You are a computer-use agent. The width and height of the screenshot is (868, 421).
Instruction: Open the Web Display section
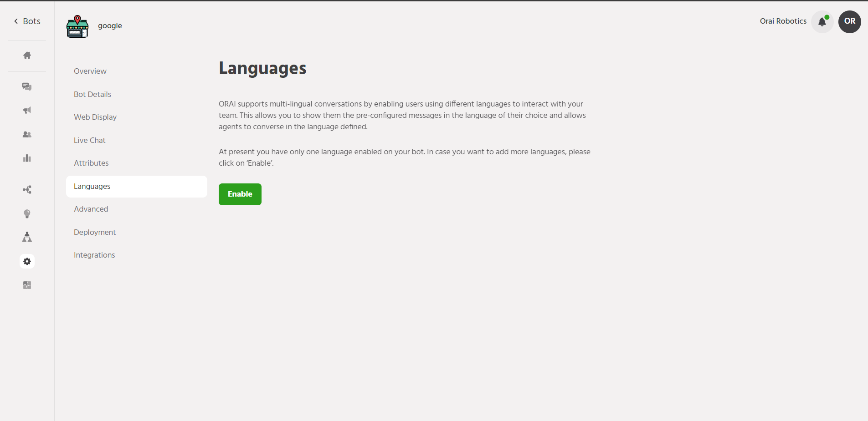tap(95, 117)
